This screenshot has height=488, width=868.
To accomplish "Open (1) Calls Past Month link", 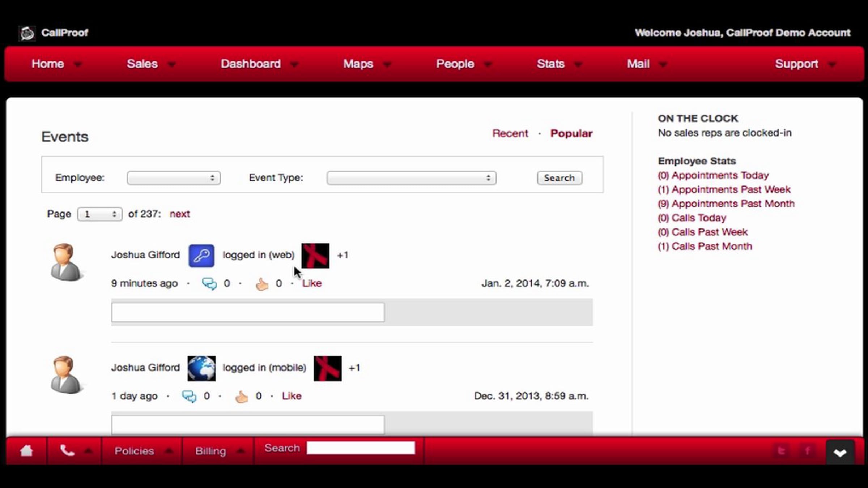I will tap(705, 246).
